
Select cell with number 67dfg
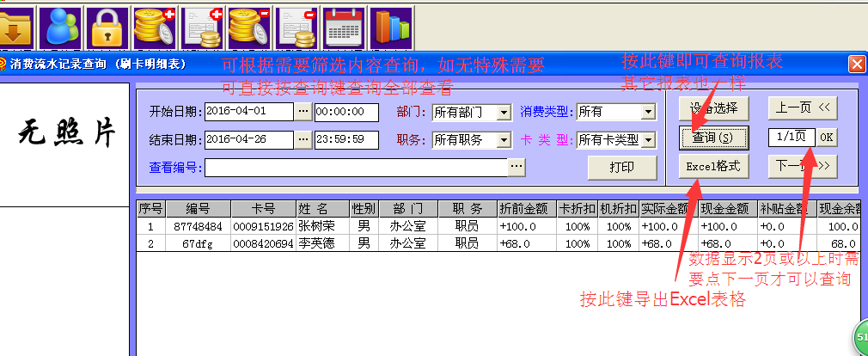(x=199, y=243)
